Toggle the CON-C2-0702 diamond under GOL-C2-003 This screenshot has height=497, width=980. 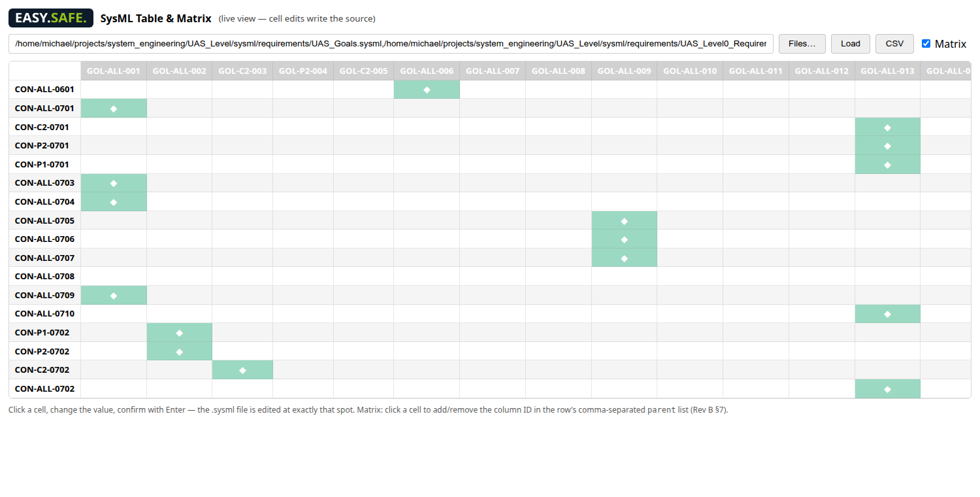[x=242, y=370]
